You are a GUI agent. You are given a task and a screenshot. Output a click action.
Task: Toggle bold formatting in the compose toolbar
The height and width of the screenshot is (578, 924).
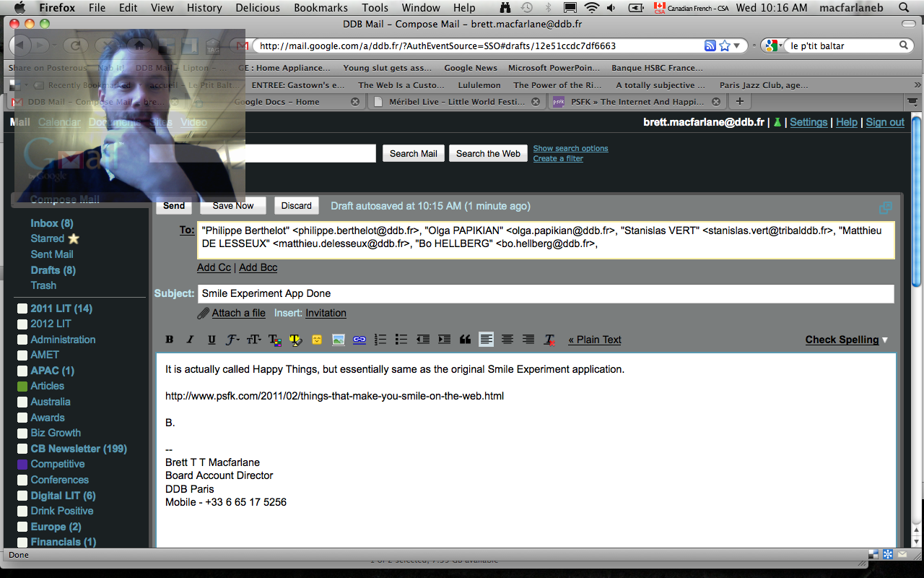tap(170, 340)
